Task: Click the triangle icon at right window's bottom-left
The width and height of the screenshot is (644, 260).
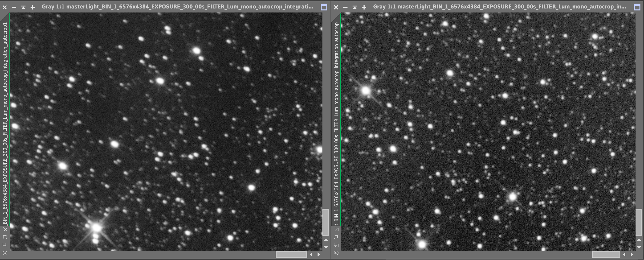Action: click(336, 229)
